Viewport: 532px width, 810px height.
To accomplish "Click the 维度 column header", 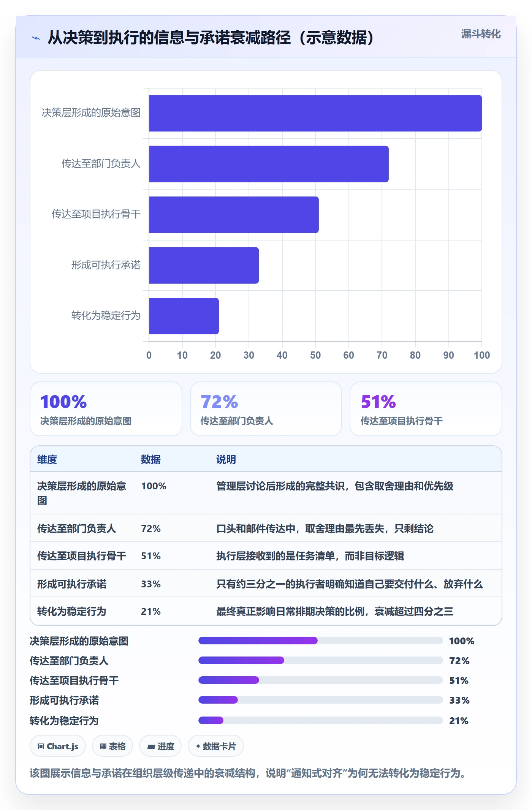I will (47, 459).
